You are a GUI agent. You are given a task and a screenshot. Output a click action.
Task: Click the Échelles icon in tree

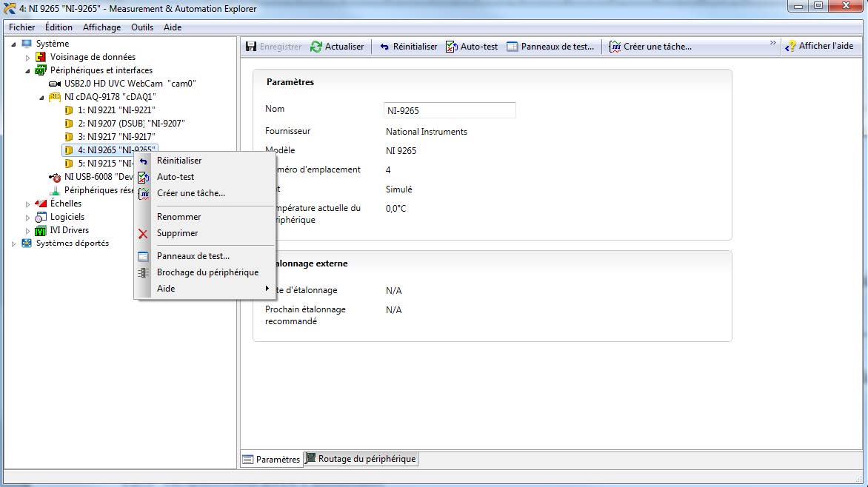pos(41,204)
